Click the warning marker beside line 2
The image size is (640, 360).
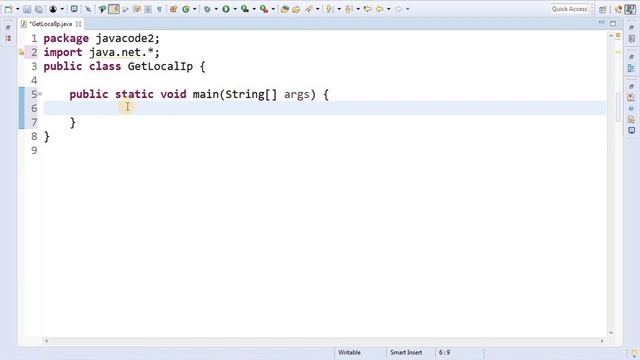click(21, 52)
